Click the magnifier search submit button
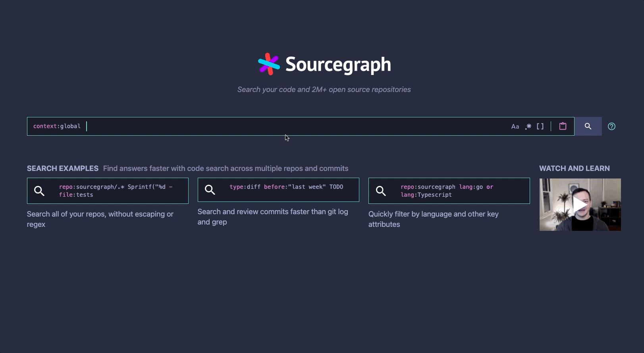The width and height of the screenshot is (644, 353). coord(588,126)
